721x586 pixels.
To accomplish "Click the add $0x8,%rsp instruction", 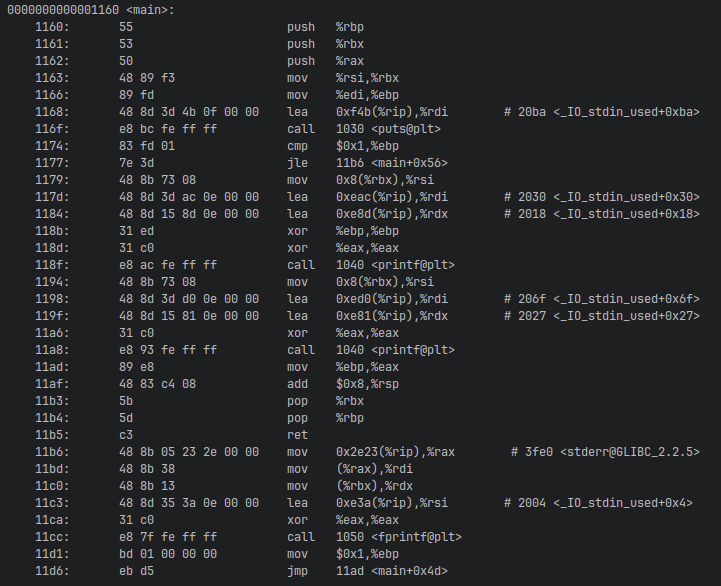I will [343, 384].
